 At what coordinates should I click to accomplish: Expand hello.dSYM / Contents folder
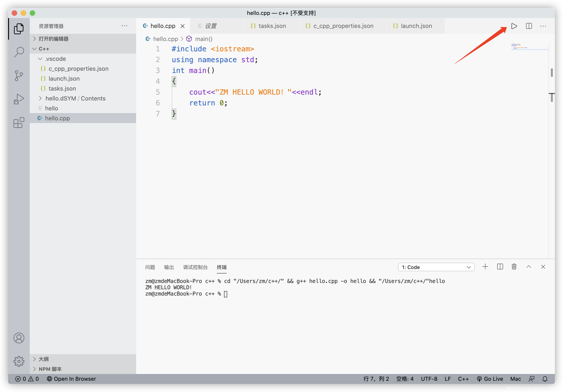point(83,98)
